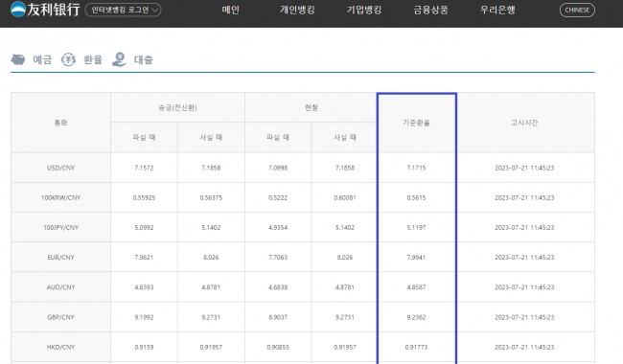
Task: Open the 개인뱅킹 menu
Action: pos(297,10)
